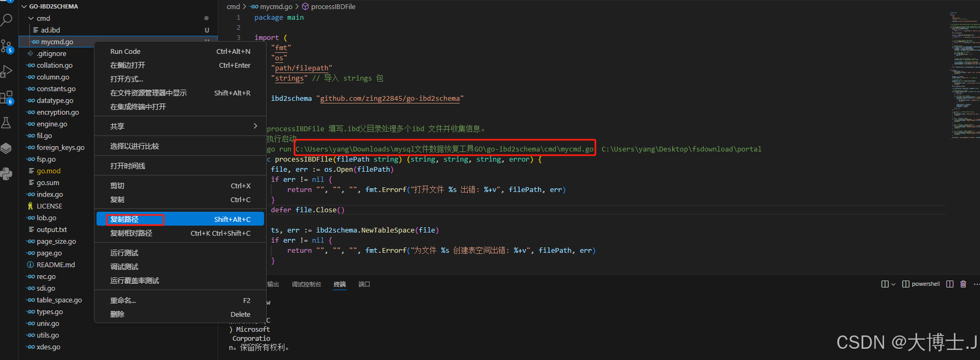
Task: Split the terminal using icon next to trash
Action: tap(950, 284)
